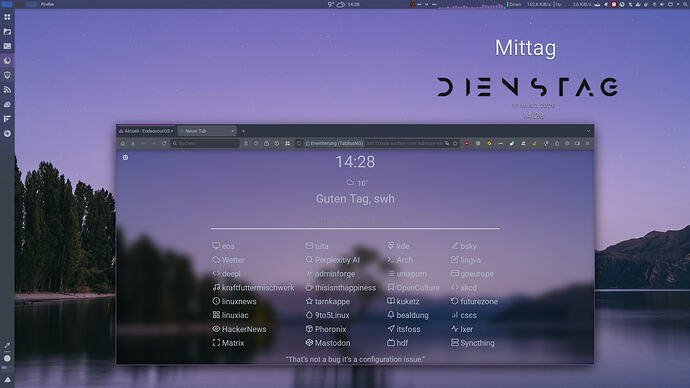
Task: Open the adminforge link
Action: (x=330, y=274)
